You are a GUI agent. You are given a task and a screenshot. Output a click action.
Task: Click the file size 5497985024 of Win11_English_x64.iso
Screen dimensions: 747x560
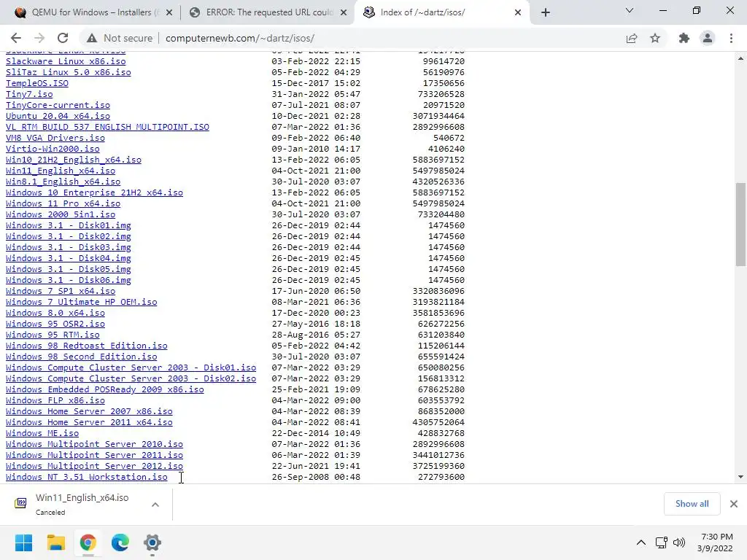coord(438,171)
